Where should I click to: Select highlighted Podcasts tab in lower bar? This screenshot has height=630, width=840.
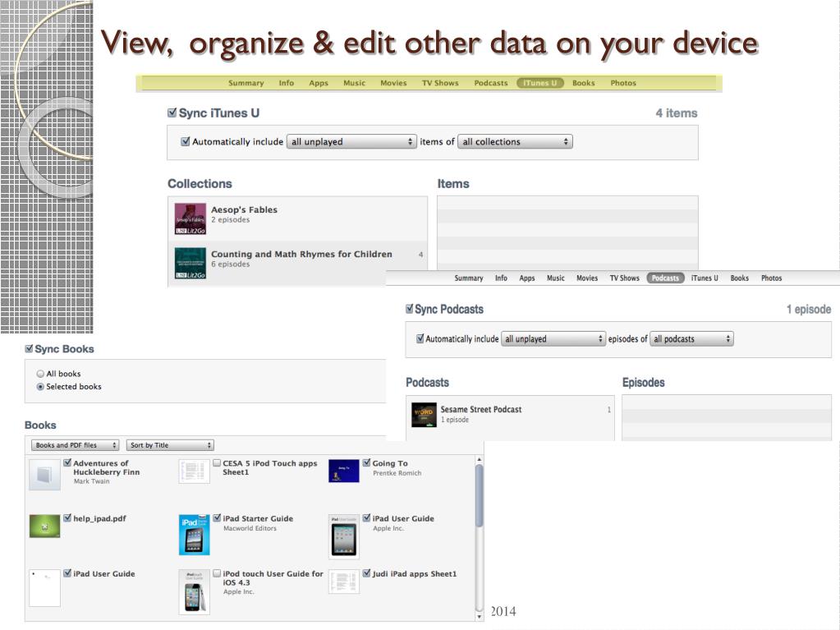click(x=665, y=278)
